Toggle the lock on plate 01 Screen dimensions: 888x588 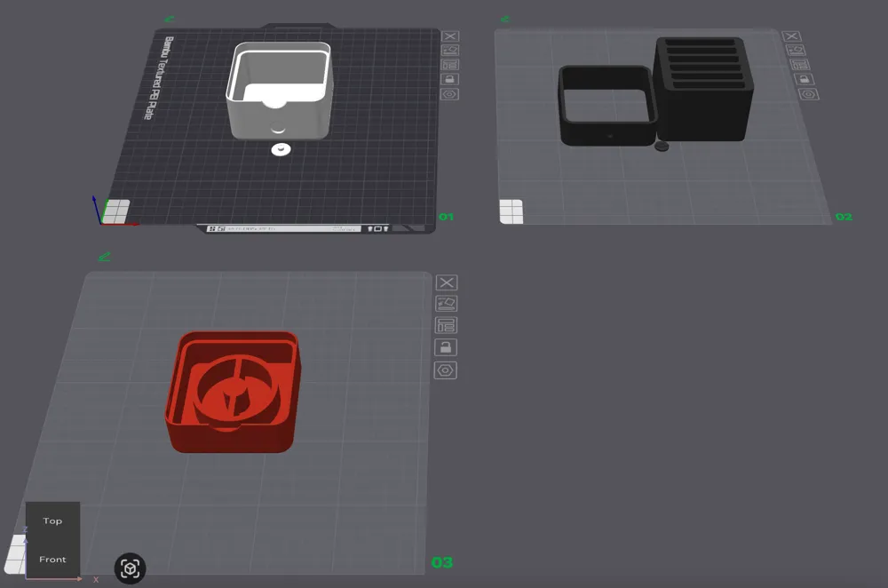tap(450, 79)
